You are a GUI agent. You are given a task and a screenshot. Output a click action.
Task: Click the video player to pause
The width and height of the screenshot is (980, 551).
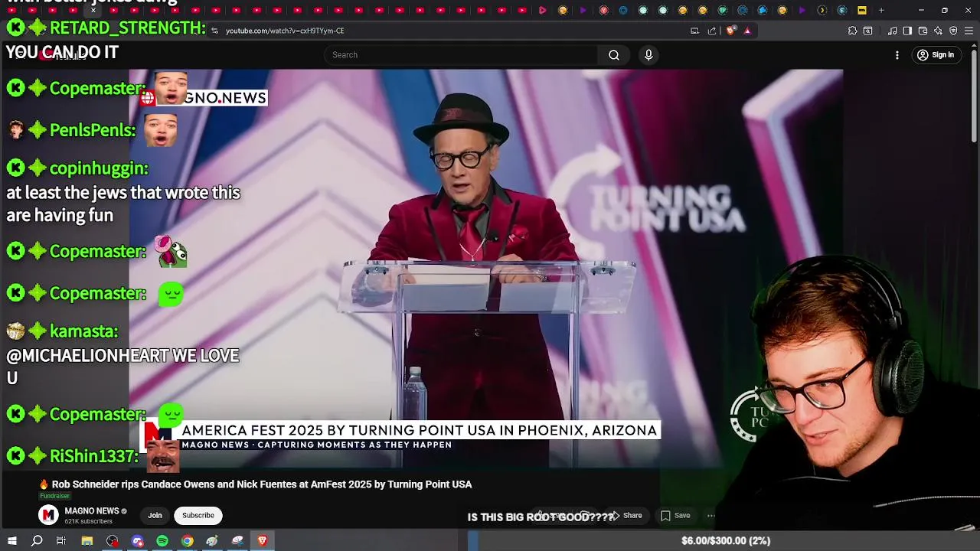pyautogui.click(x=485, y=268)
